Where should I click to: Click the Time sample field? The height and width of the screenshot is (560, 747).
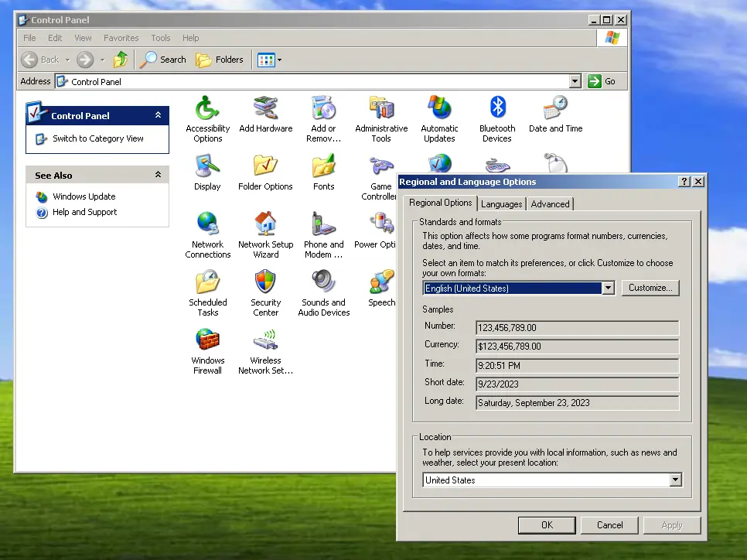pos(578,366)
